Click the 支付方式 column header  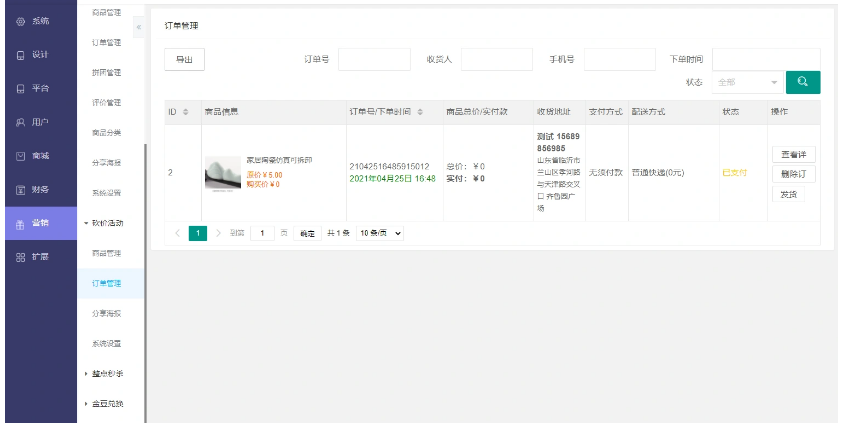click(x=606, y=112)
